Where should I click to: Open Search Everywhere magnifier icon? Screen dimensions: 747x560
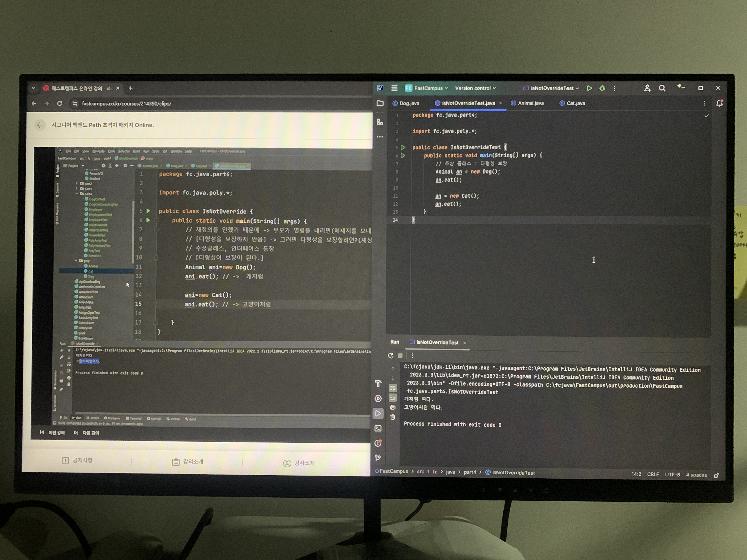click(x=662, y=88)
